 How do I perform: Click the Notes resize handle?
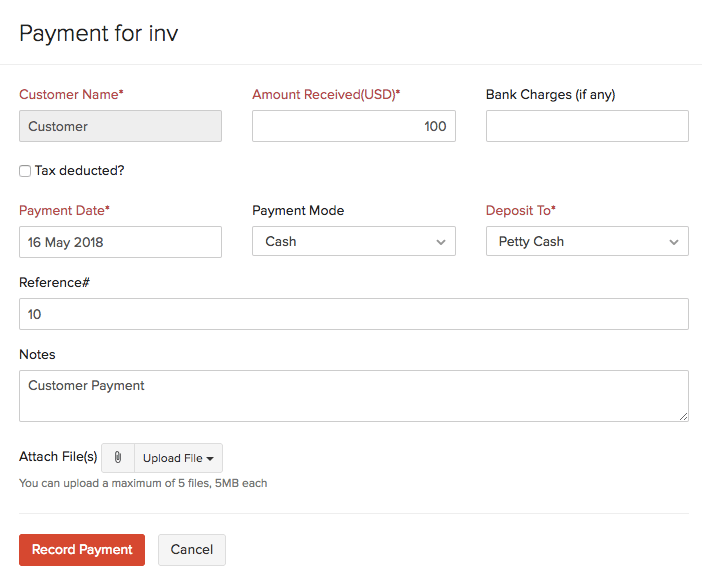click(683, 416)
